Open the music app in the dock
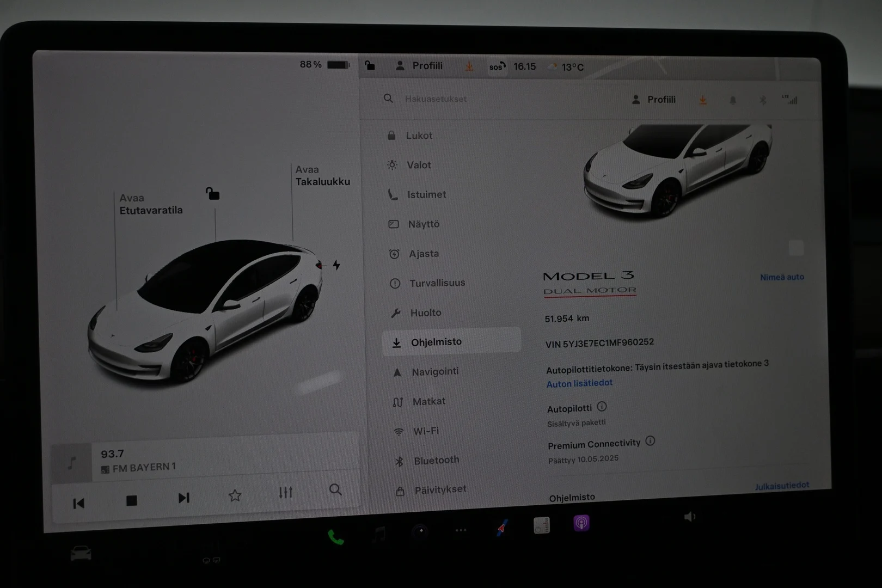 click(x=379, y=534)
